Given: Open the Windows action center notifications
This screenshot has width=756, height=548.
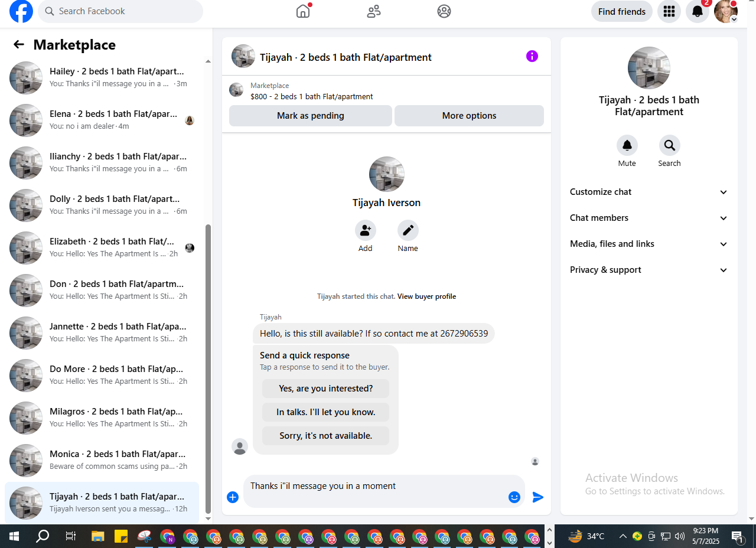Looking at the screenshot, I should tap(737, 536).
